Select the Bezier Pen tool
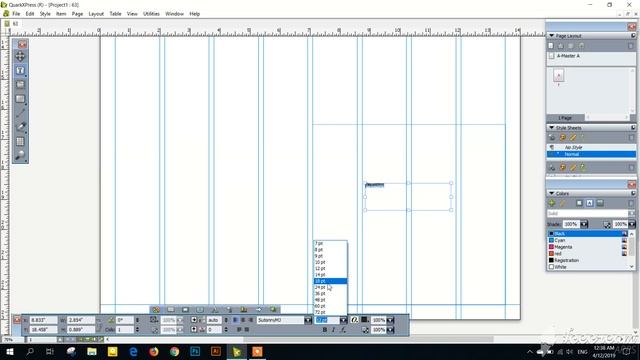This screenshot has height=360, width=640. pos(20,127)
